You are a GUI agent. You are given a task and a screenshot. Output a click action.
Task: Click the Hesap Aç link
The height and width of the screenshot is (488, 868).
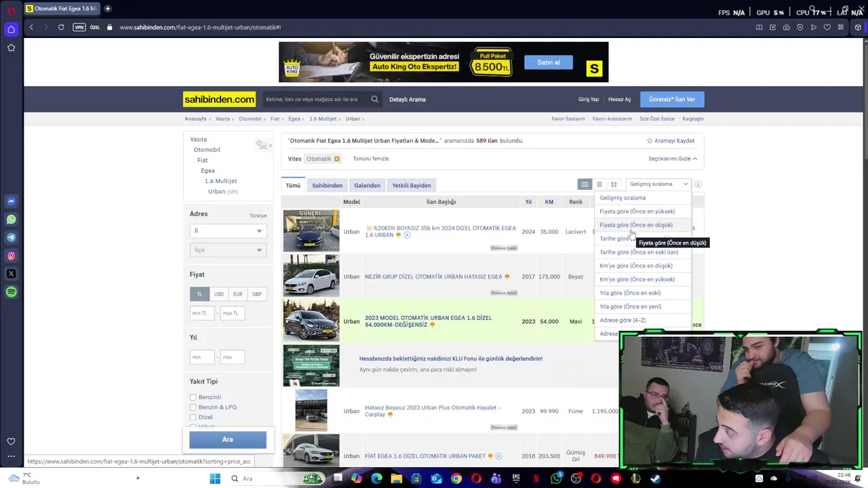619,99
